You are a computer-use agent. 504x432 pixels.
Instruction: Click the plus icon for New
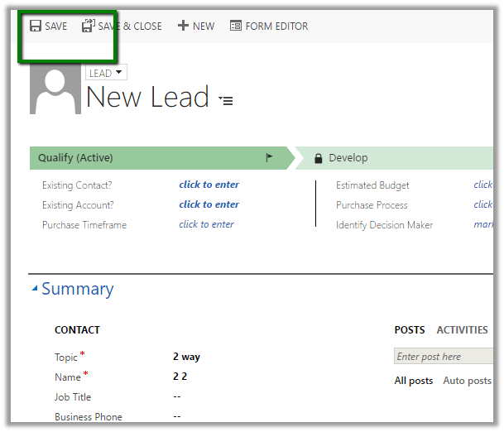pyautogui.click(x=184, y=26)
